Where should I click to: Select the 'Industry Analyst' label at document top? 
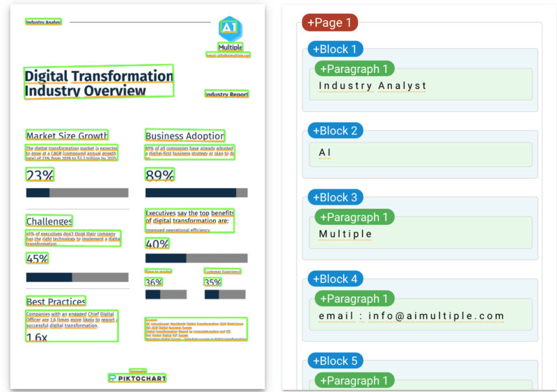point(43,22)
